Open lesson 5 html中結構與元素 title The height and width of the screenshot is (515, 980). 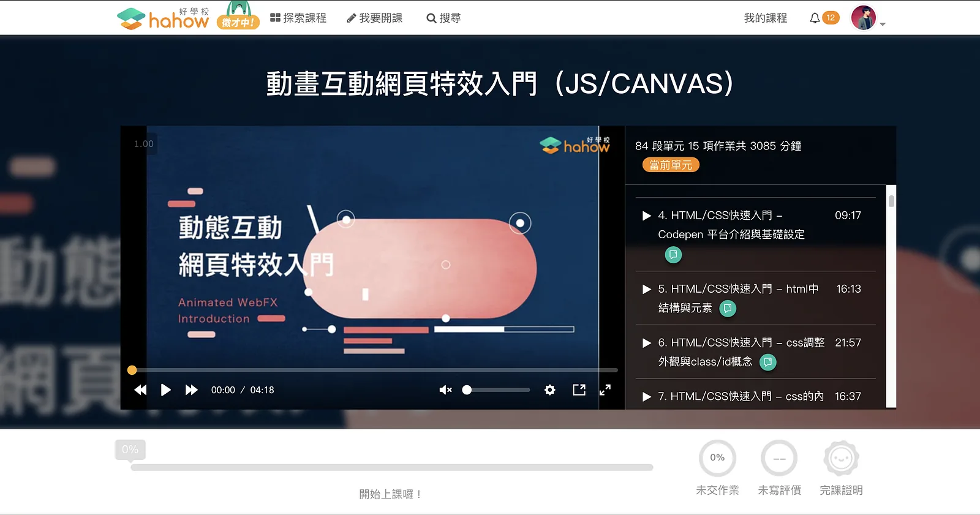[738, 298]
